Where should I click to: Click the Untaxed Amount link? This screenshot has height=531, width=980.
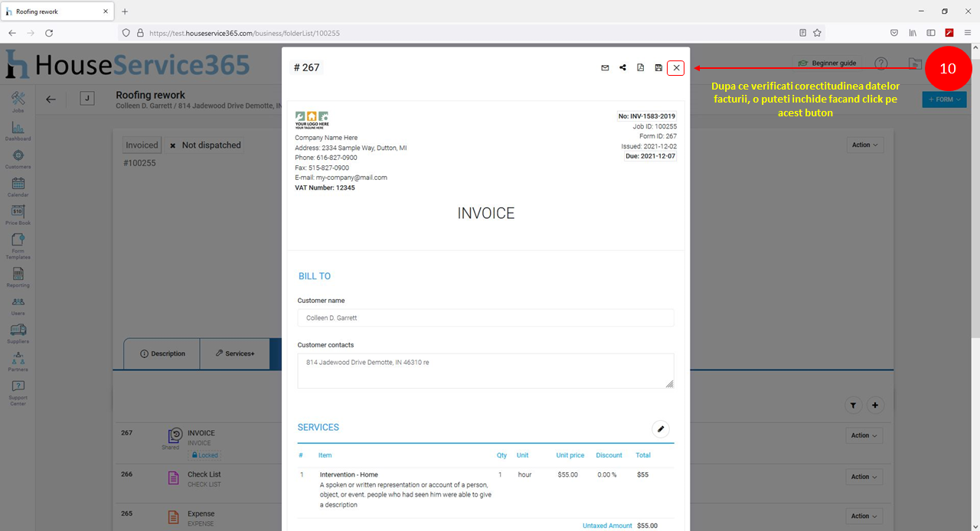click(x=607, y=526)
